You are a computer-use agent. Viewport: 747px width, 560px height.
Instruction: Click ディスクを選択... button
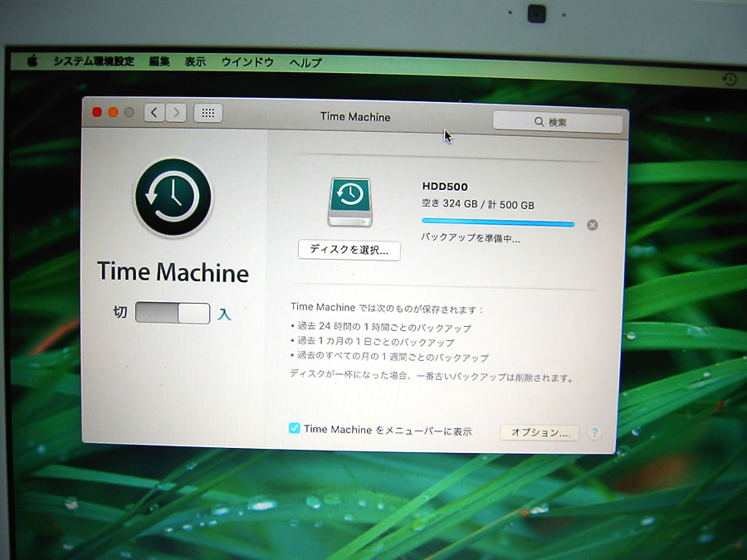tap(349, 250)
